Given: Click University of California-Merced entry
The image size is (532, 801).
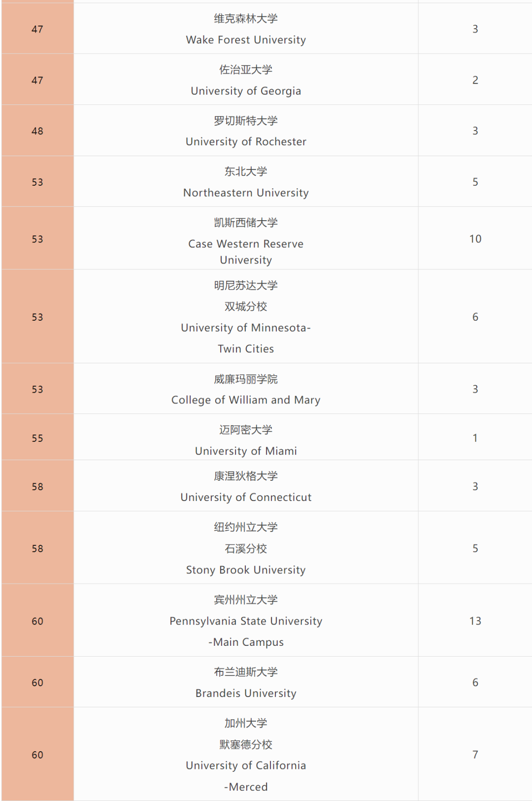Looking at the screenshot, I should pos(246,776).
